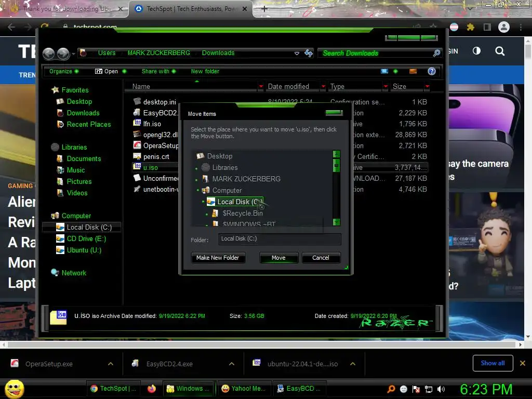This screenshot has width=532, height=399.
Task: Select the lfn.iso file icon
Action: click(137, 123)
